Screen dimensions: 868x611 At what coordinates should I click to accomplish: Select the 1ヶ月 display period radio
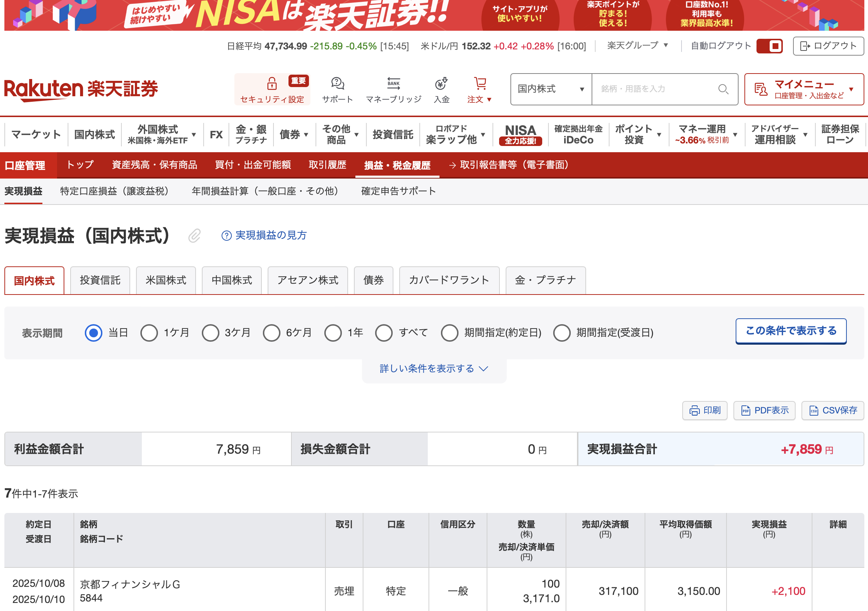tap(149, 333)
